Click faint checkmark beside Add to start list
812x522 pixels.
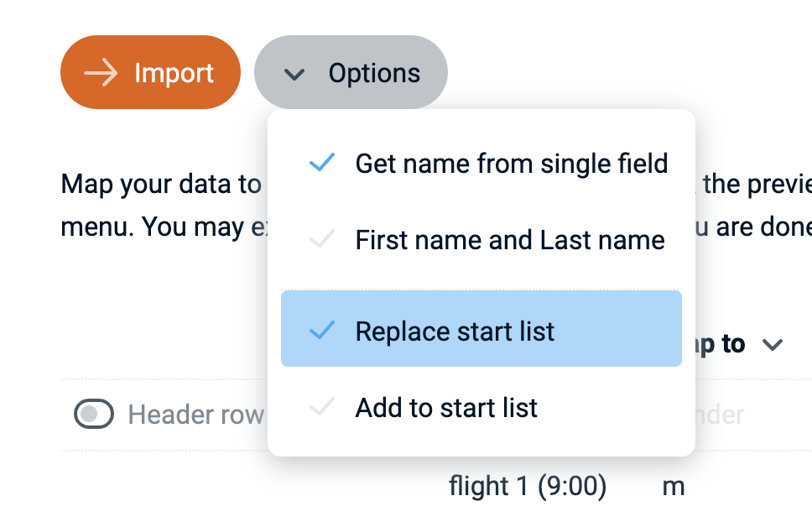click(x=322, y=408)
